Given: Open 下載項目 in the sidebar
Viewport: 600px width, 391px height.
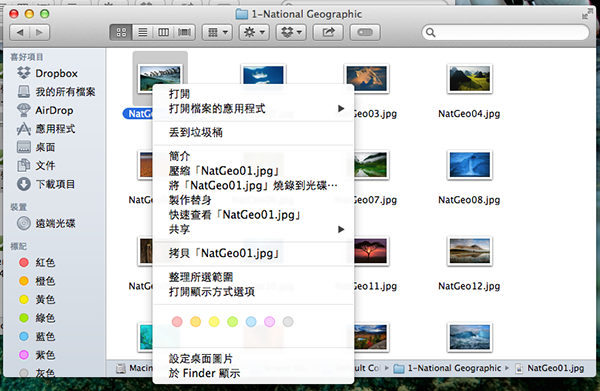Looking at the screenshot, I should point(46,184).
